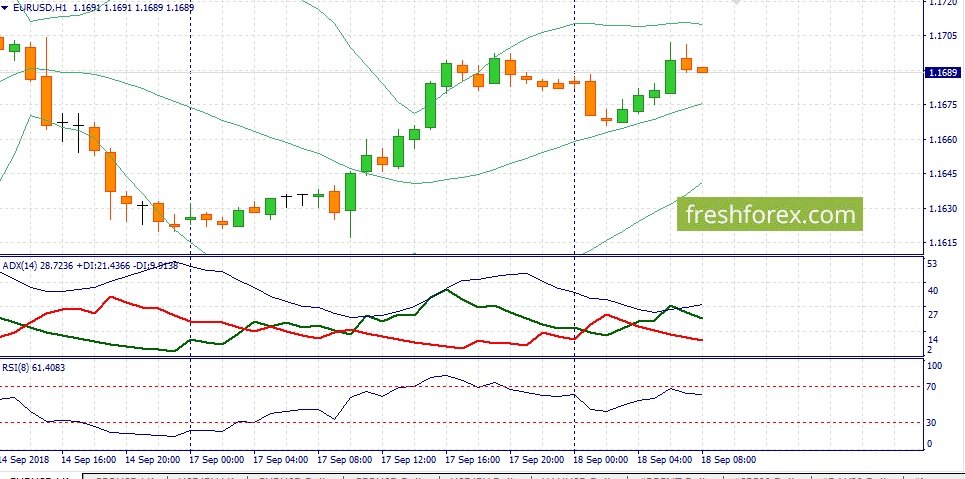Click price scale value 1.1675

pyautogui.click(x=941, y=105)
